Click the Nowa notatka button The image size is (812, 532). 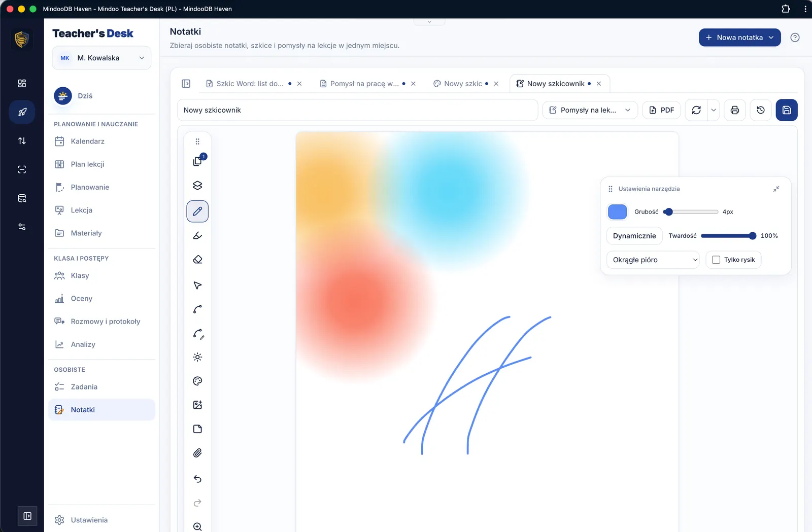pyautogui.click(x=739, y=38)
